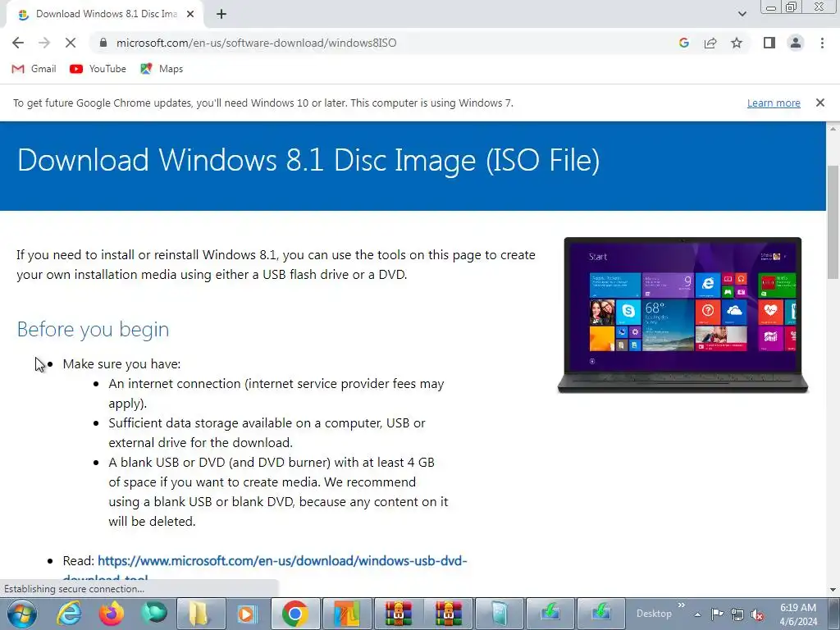Click the muted volume tray icon
Image resolution: width=840 pixels, height=630 pixels.
(x=757, y=614)
